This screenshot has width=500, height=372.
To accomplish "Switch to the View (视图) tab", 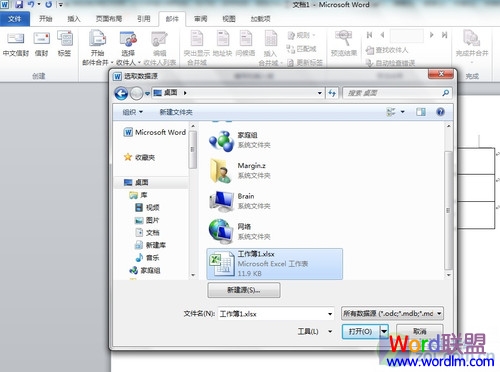I will pos(229,19).
